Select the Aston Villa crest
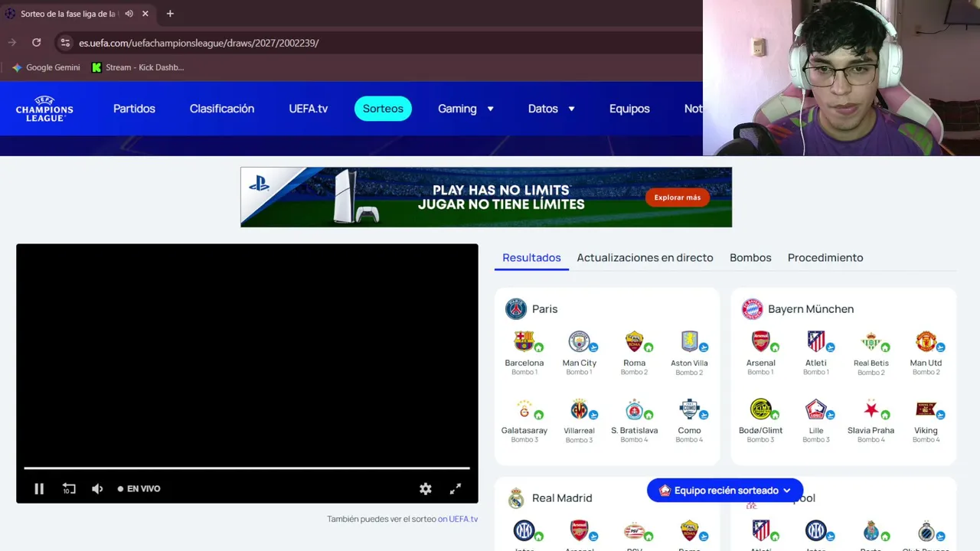 click(689, 341)
